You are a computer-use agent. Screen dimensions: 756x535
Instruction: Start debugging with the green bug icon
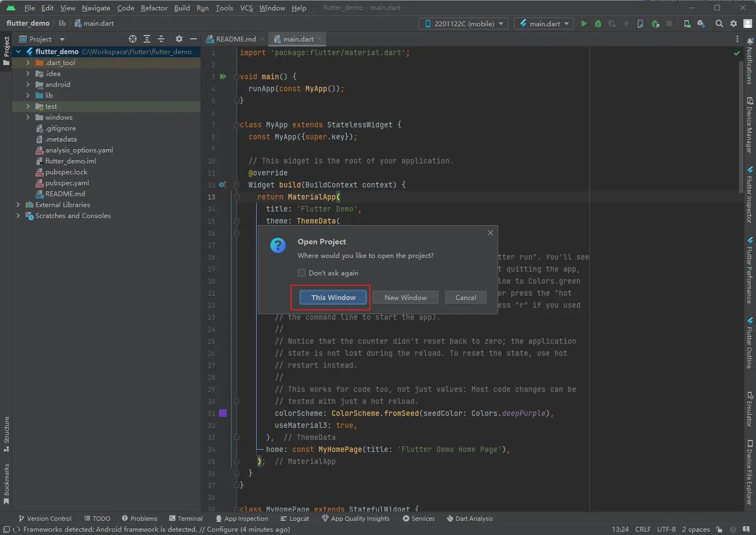[598, 23]
